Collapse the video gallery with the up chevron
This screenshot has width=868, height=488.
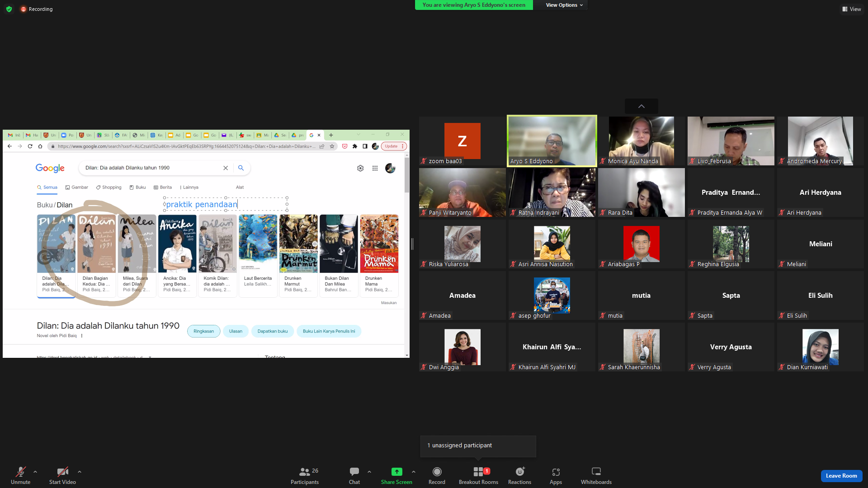tap(641, 106)
